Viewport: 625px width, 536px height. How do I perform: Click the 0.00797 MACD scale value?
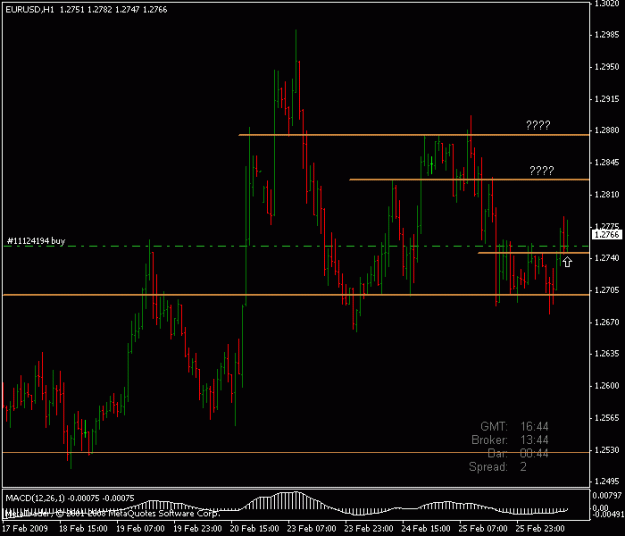pos(607,495)
